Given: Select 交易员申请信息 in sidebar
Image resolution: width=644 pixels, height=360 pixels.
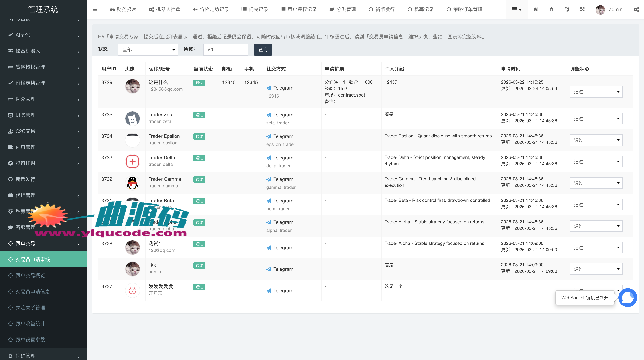Looking at the screenshot, I should [33, 292].
